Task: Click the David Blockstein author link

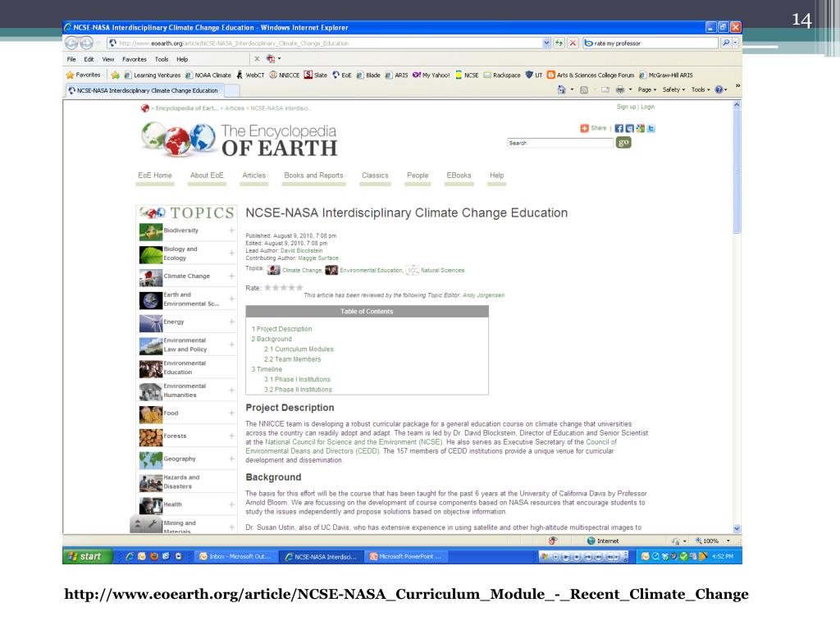Action: point(302,251)
